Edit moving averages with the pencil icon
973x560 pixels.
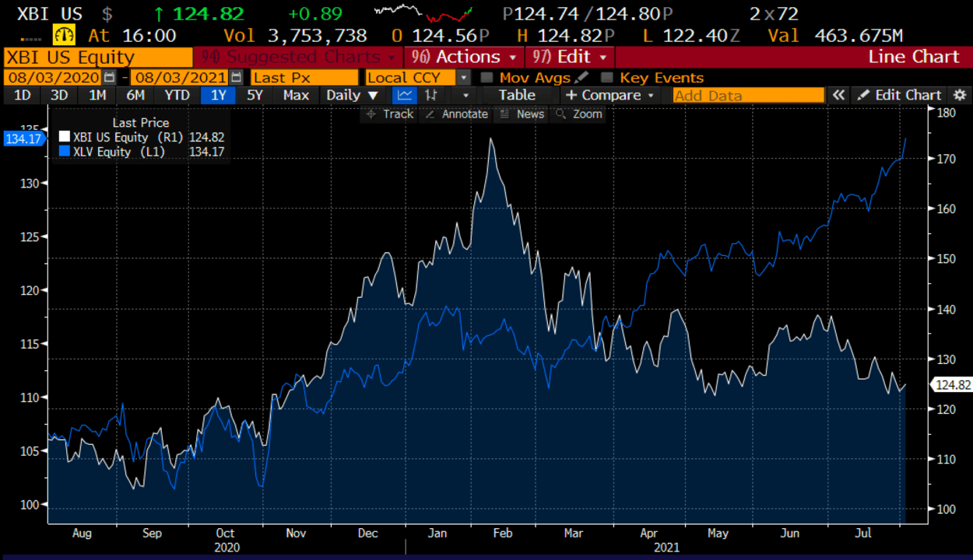click(x=581, y=77)
